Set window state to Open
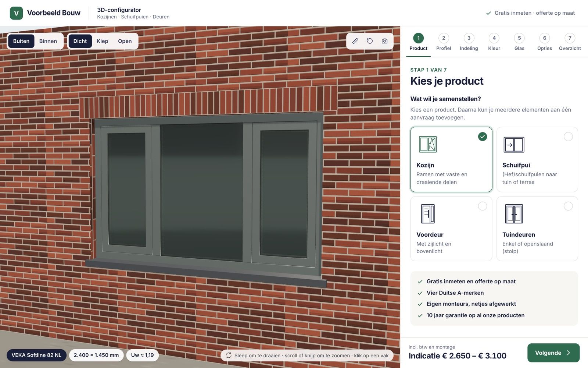The width and height of the screenshot is (588, 368). (125, 41)
